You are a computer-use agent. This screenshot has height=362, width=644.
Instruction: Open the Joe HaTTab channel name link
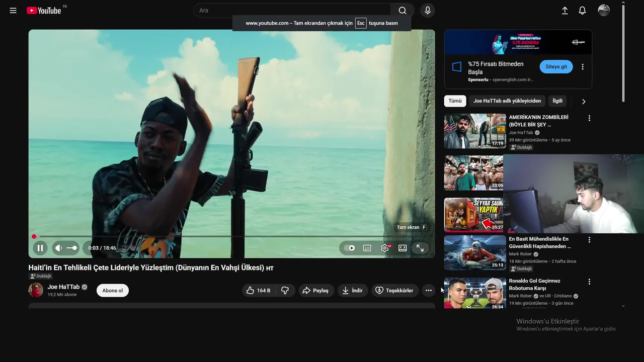pos(63,287)
